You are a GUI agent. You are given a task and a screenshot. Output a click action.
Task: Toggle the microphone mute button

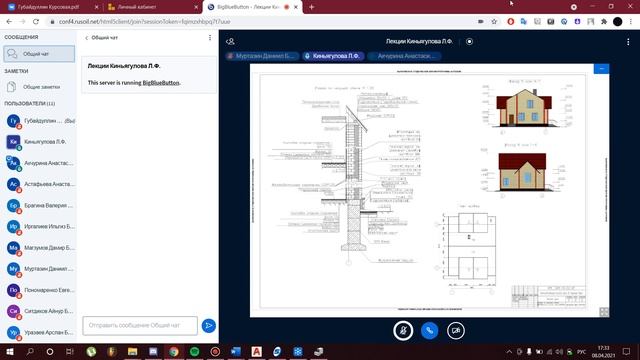[403, 331]
